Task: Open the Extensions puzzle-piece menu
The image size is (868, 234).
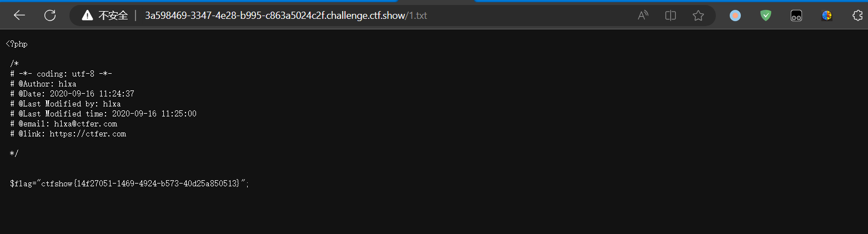Action: [x=857, y=16]
